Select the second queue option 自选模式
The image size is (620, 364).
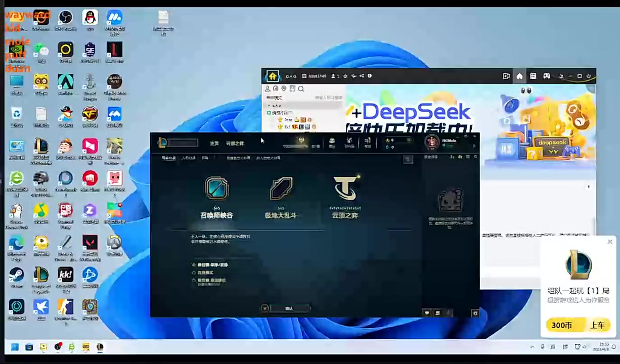point(194,272)
